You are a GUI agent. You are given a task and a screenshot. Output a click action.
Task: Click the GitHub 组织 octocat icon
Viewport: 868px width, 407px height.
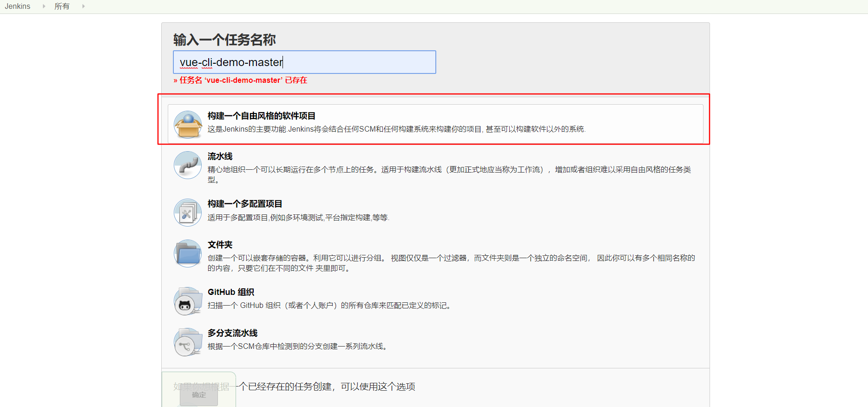pyautogui.click(x=188, y=301)
